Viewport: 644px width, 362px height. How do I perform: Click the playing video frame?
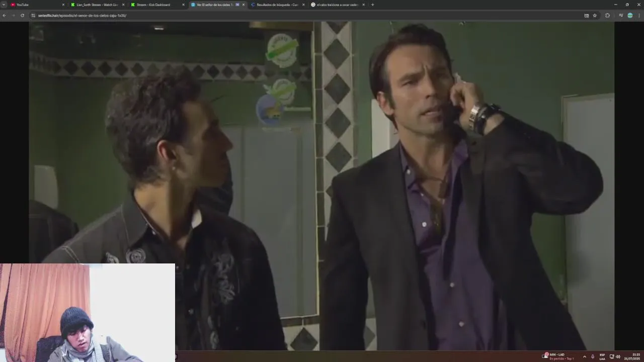click(x=321, y=186)
